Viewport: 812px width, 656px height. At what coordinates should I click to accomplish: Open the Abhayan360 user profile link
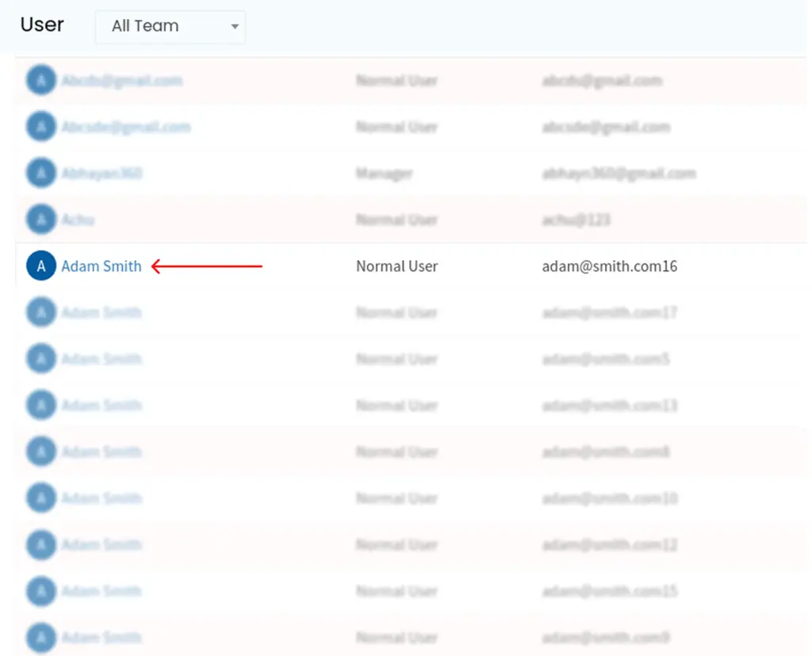pyautogui.click(x=101, y=173)
